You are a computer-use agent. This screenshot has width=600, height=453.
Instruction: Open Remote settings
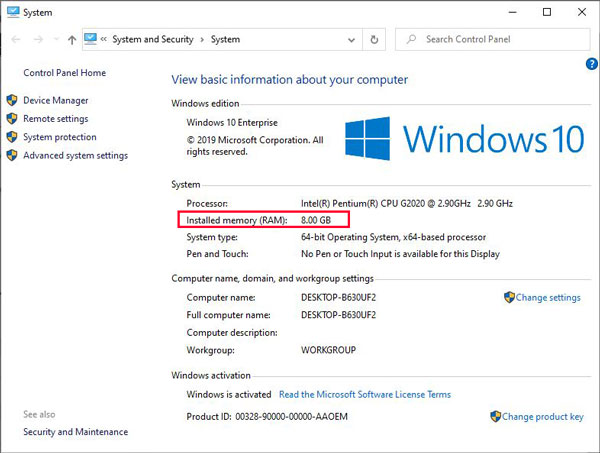[56, 119]
